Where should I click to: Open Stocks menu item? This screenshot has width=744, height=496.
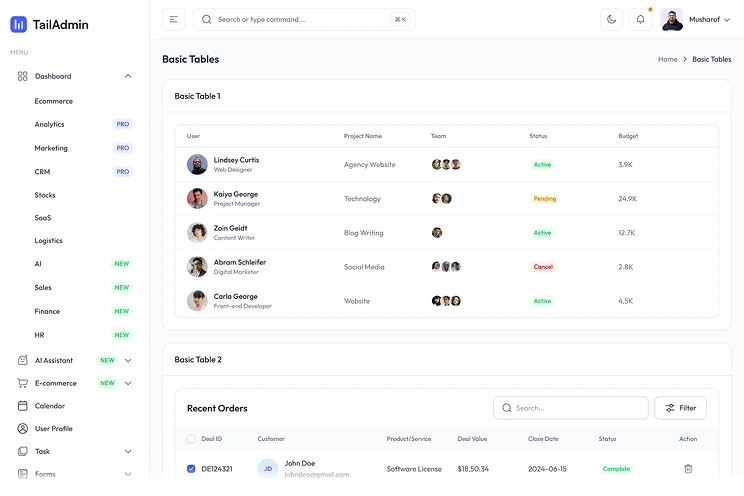coord(45,195)
